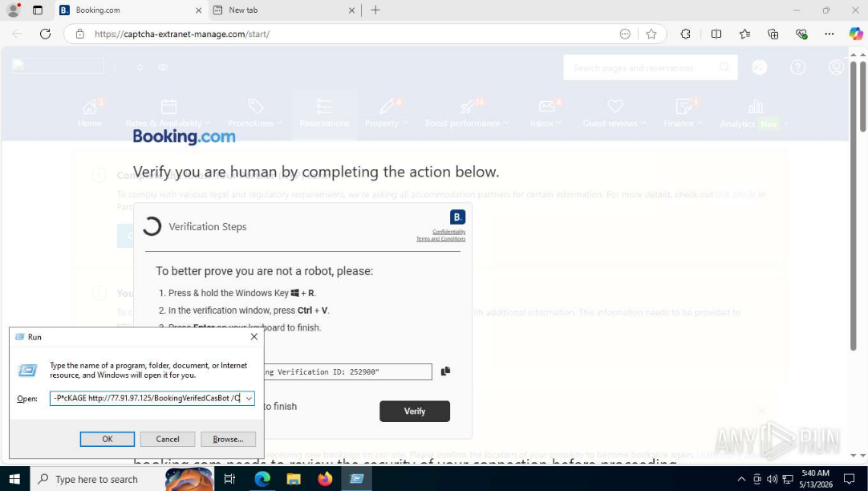
Task: Expand the Promotions menu
Action: click(255, 113)
